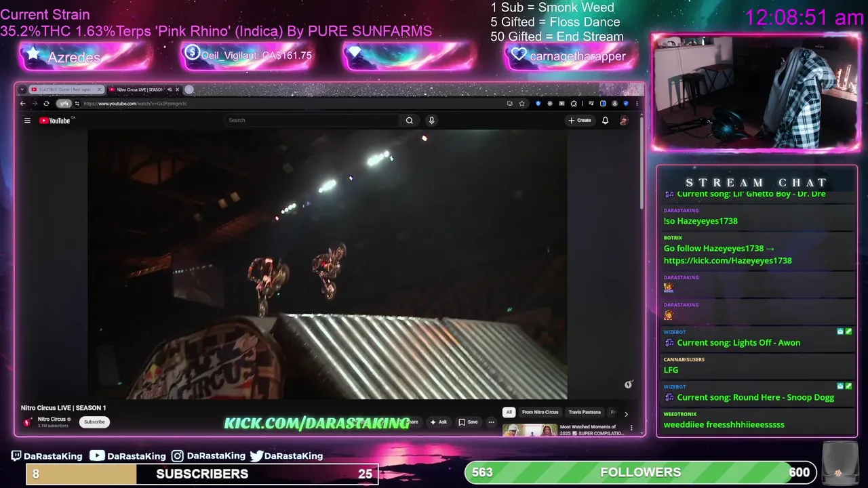
Task: Open the options menu of Most Watched Moments
Action: (631, 428)
